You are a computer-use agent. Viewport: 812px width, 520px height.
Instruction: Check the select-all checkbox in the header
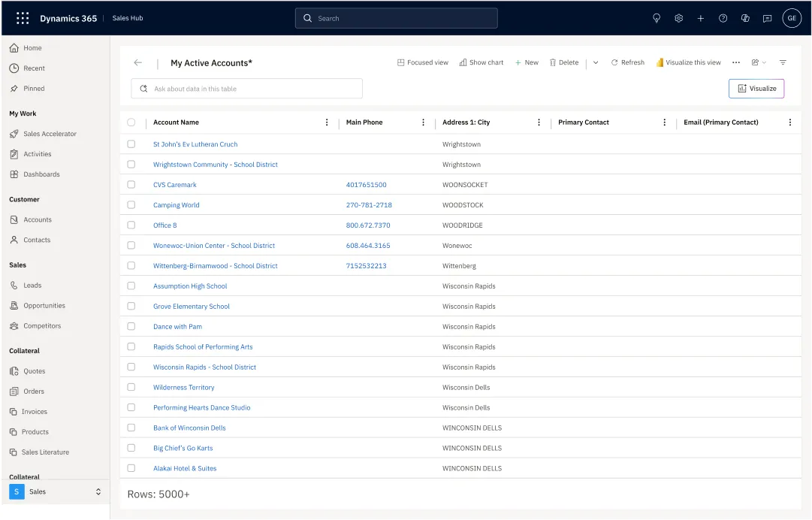[131, 122]
